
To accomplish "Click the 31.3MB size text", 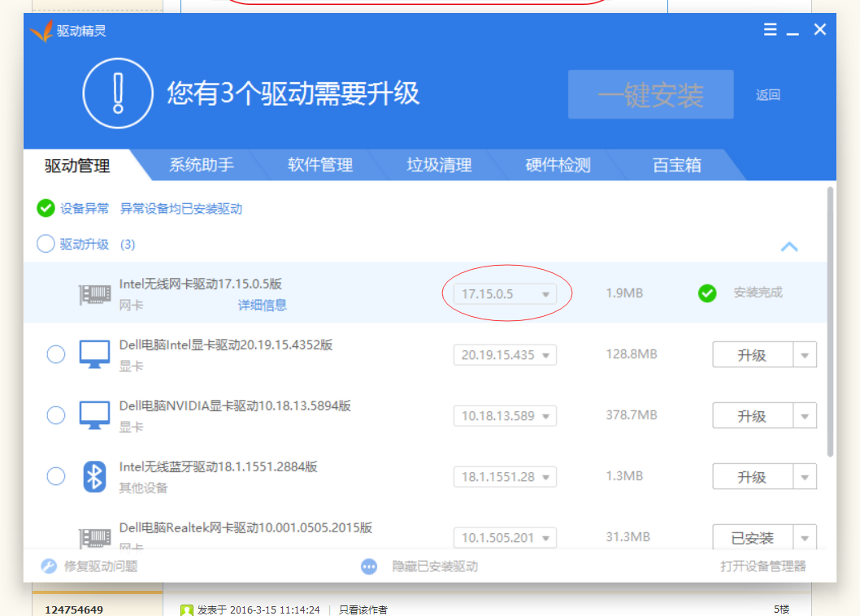I will (x=628, y=536).
